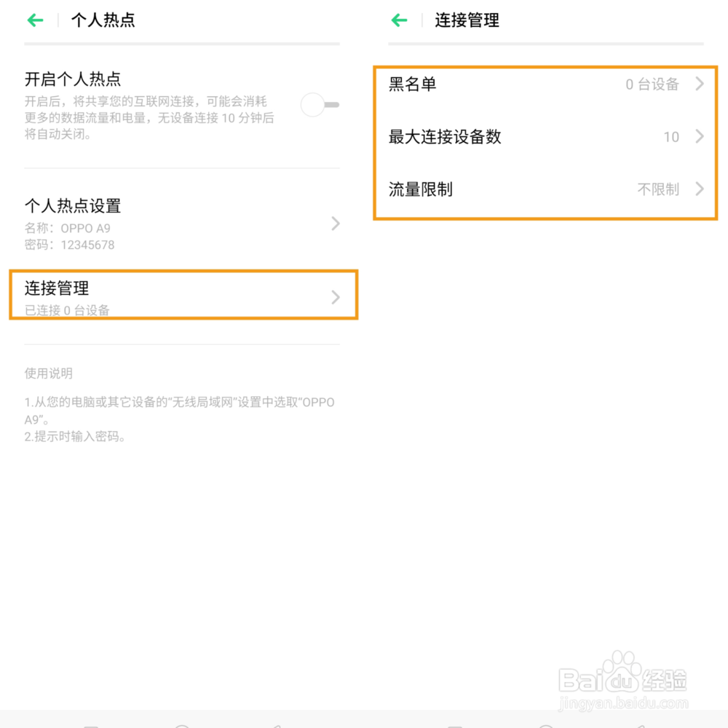
Task: Expand the 个人热点设置 chevron arrow
Action: coord(336,223)
